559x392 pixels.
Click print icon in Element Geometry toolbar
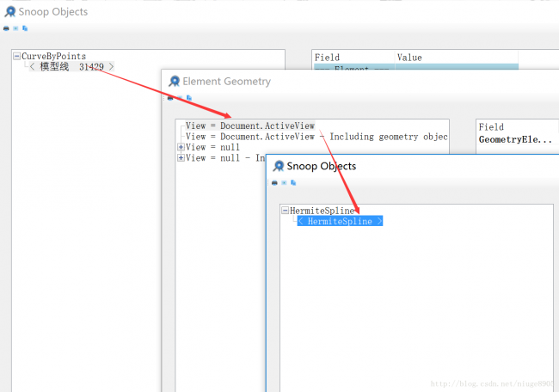click(x=170, y=97)
